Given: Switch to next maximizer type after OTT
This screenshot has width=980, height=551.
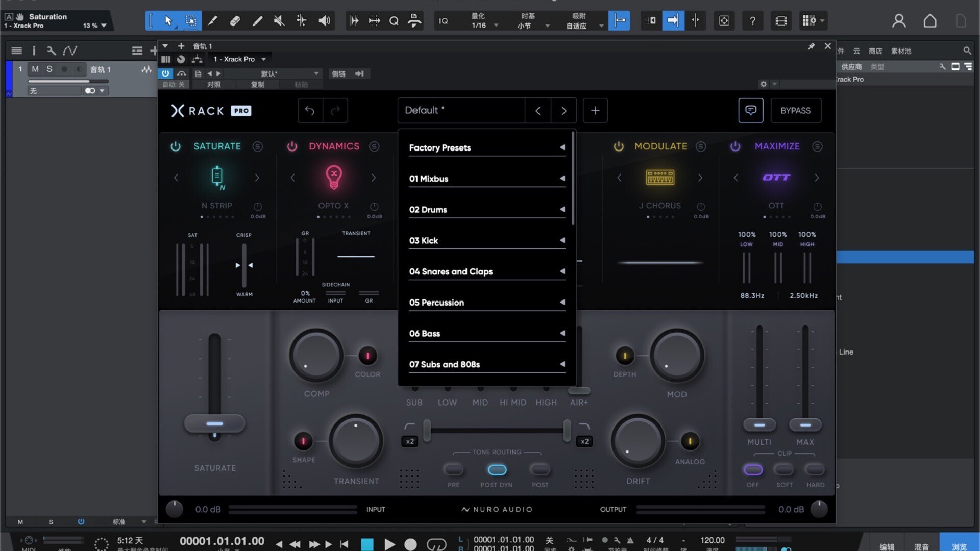Looking at the screenshot, I should pyautogui.click(x=817, y=178).
